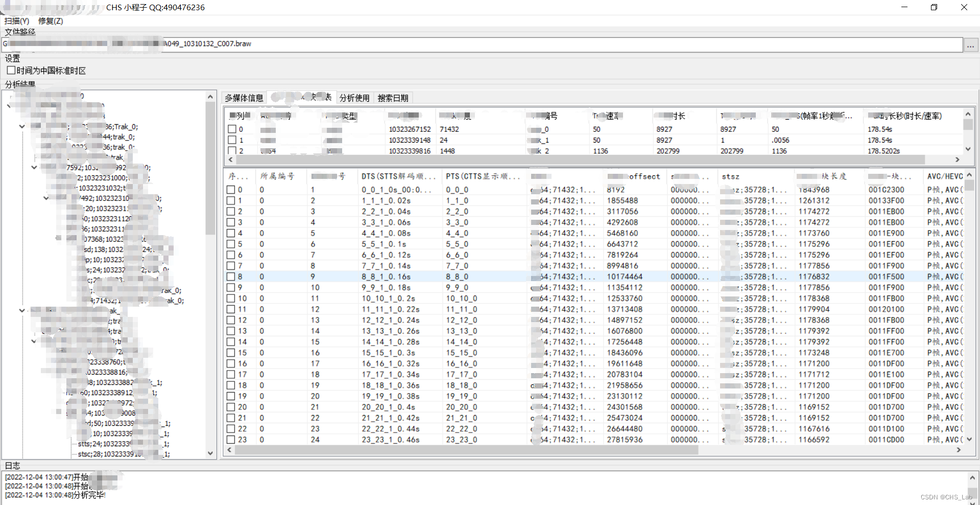Sort by DTS(STTS解码顺... column header
The width and height of the screenshot is (980, 505).
(x=399, y=176)
